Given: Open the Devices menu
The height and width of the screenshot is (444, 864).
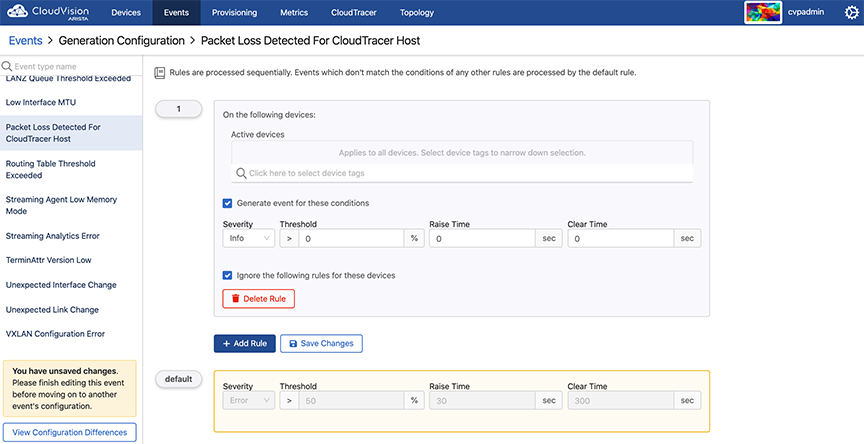Looking at the screenshot, I should [x=126, y=12].
